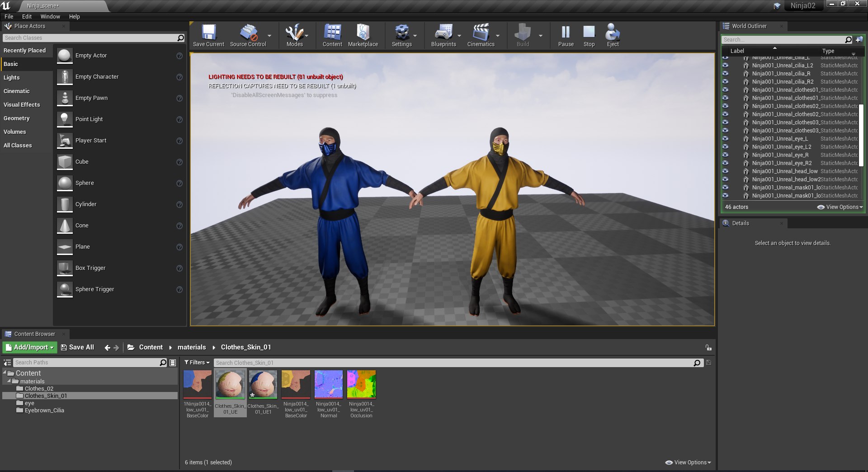Toggle the sources panel icon beside Search Paths
The height and width of the screenshot is (472, 868).
click(7, 363)
